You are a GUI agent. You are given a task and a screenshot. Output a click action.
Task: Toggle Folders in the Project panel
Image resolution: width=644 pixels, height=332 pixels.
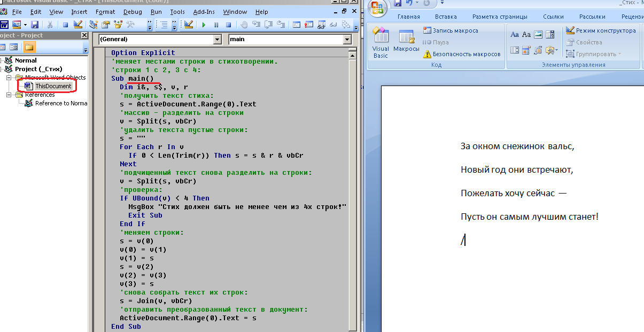click(29, 48)
